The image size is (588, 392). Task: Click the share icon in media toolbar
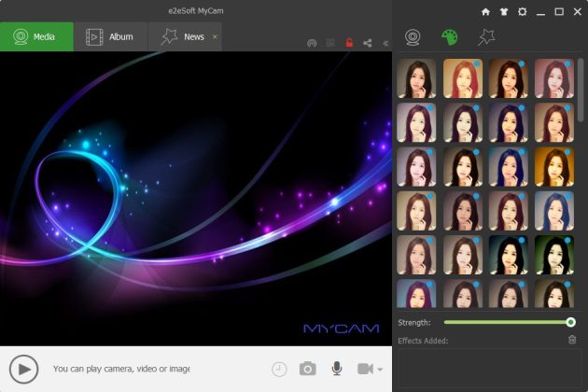point(368,43)
